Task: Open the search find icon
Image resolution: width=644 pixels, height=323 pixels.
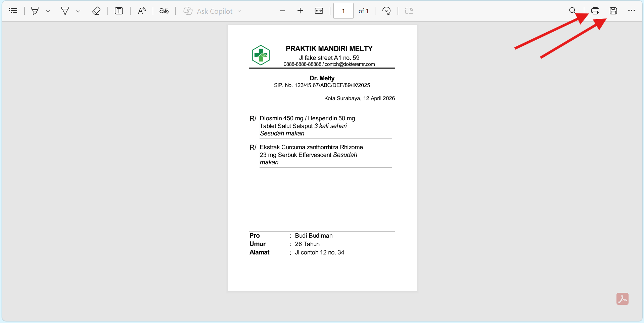Action: pyautogui.click(x=572, y=11)
